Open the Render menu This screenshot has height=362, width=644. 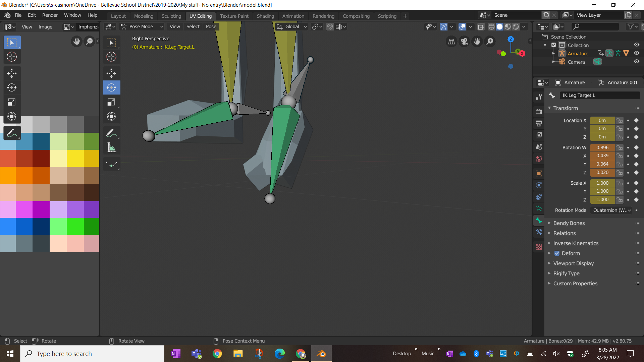tap(50, 15)
